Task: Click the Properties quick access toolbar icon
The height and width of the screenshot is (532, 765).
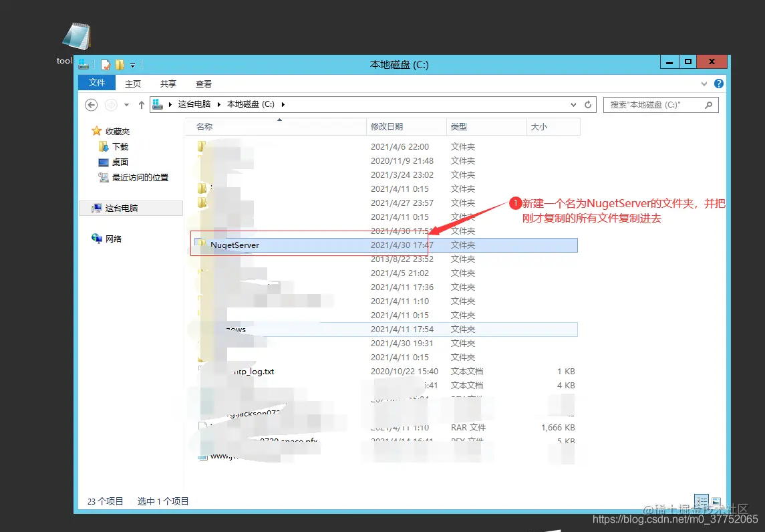Action: (106, 64)
